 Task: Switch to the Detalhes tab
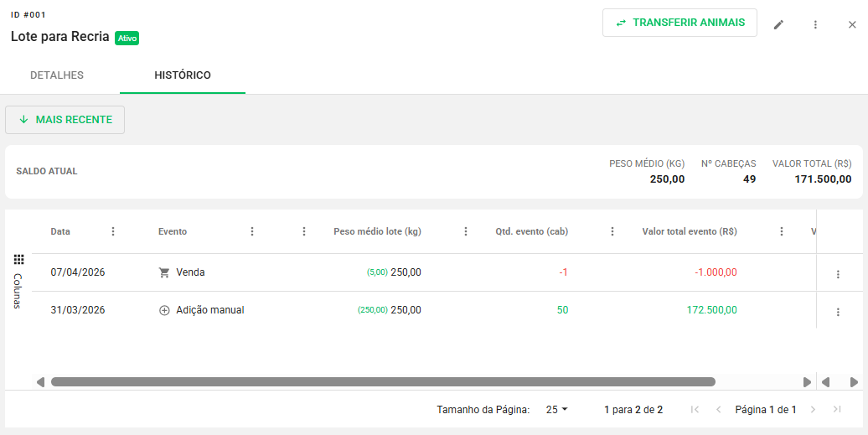pyautogui.click(x=57, y=75)
